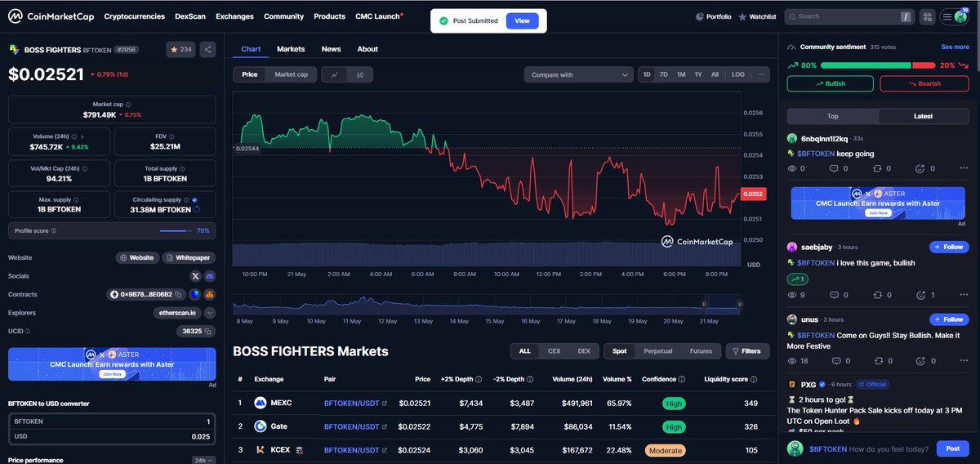Open CMC Launch menu item
This screenshot has height=464, width=980.
pyautogui.click(x=379, y=16)
